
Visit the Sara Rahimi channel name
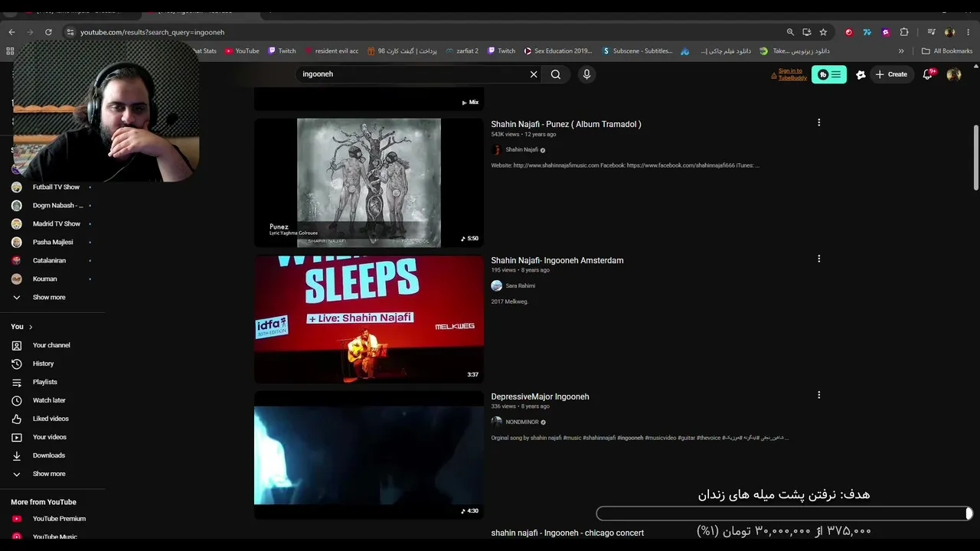521,286
